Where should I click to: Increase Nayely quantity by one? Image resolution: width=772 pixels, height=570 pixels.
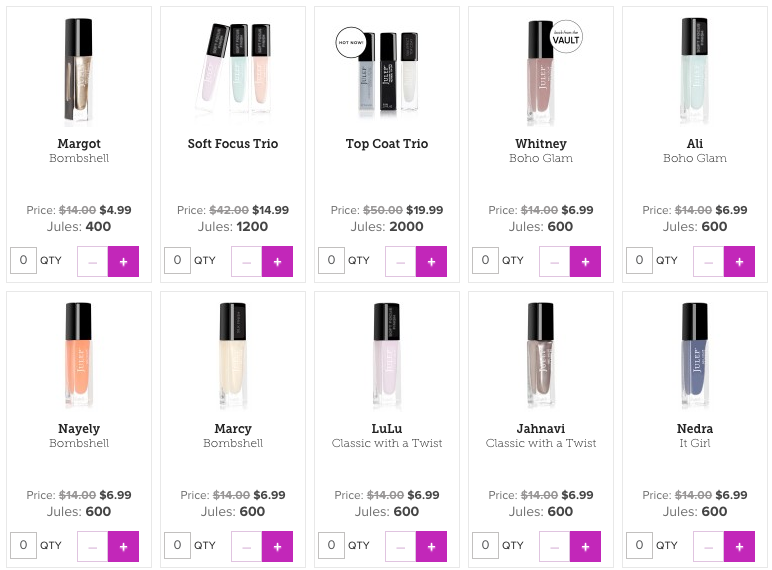pyautogui.click(x=123, y=546)
